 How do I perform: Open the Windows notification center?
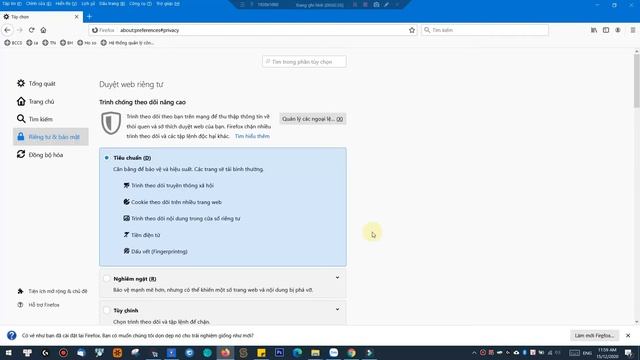click(x=629, y=353)
